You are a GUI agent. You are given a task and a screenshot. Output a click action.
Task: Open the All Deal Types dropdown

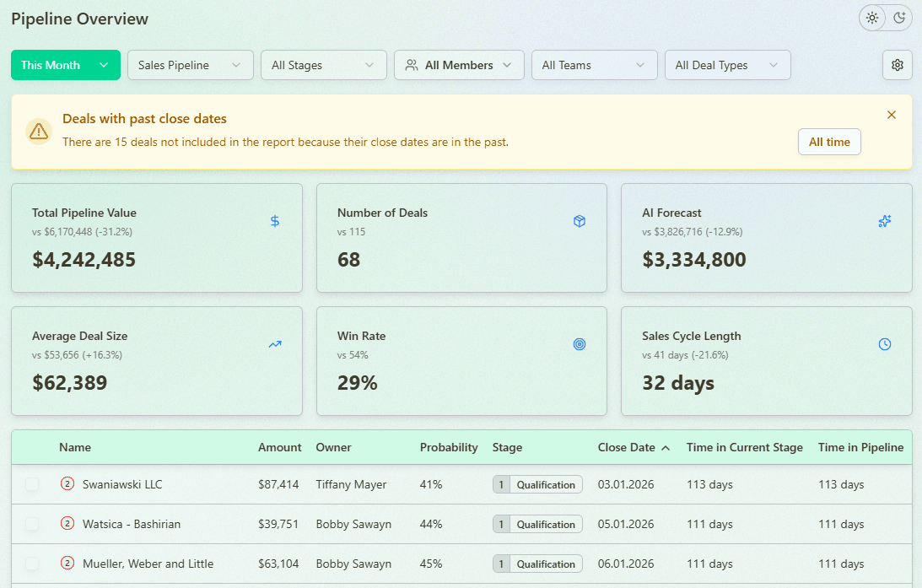[x=727, y=65]
